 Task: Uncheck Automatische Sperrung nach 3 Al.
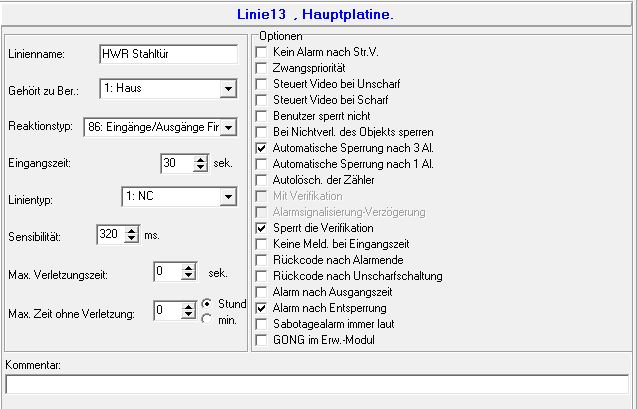pos(262,147)
